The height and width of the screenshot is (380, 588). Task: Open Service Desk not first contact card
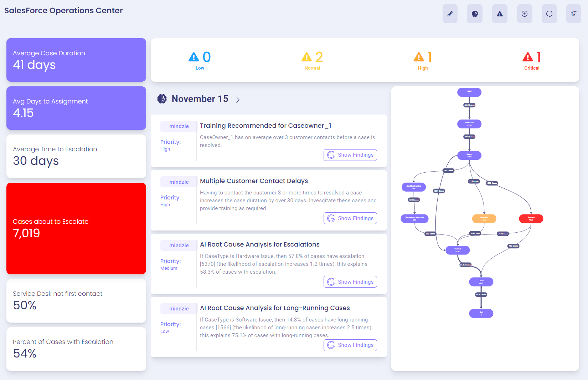tap(76, 301)
